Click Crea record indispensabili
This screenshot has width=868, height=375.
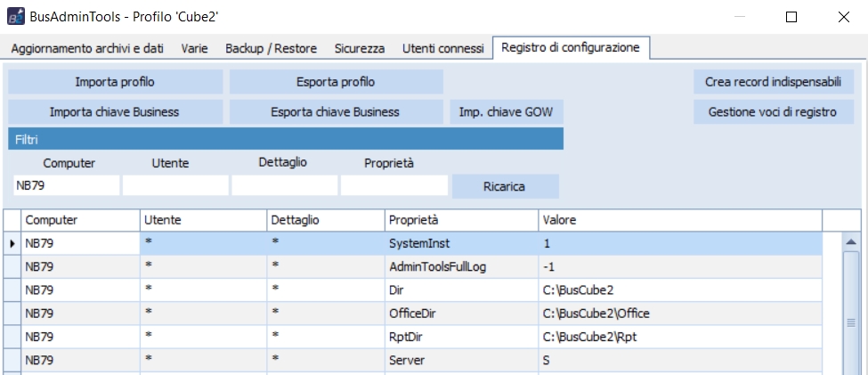[x=773, y=82]
